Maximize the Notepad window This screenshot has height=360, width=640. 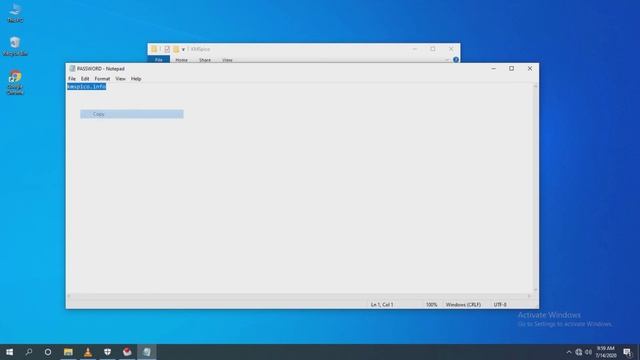click(511, 69)
